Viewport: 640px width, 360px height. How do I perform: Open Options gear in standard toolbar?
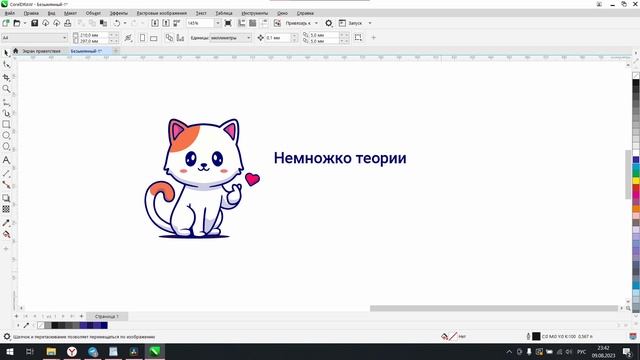329,23
